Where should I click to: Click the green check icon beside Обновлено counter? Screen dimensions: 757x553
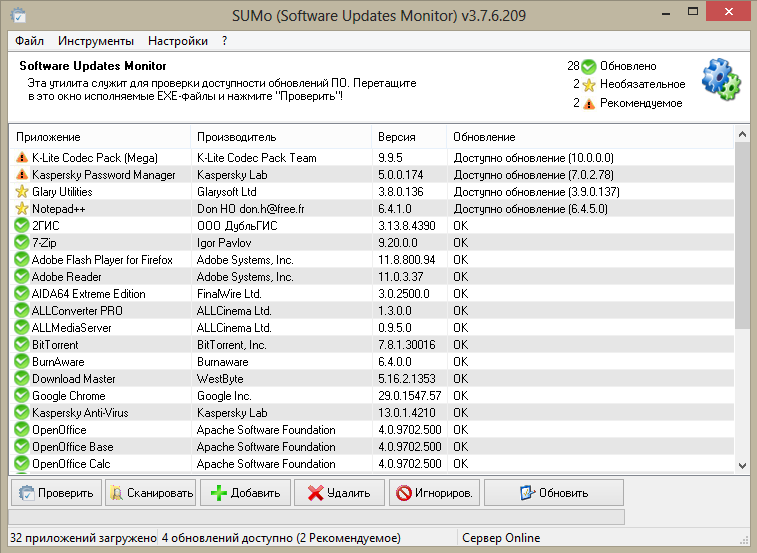pos(589,66)
